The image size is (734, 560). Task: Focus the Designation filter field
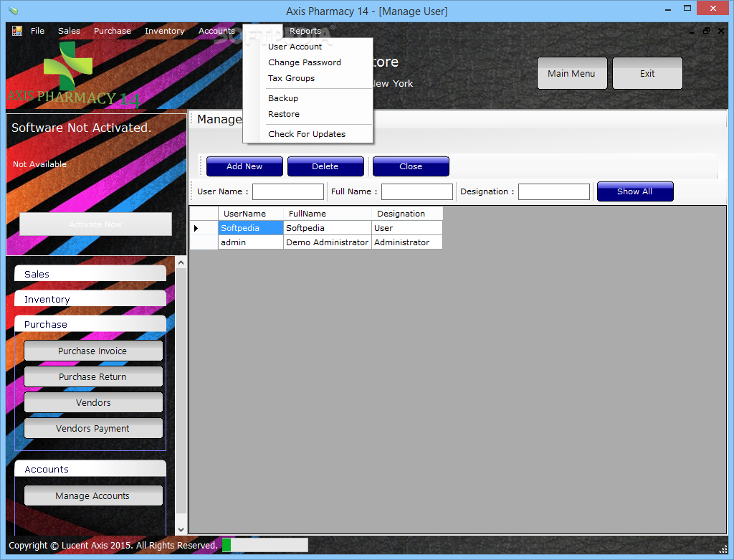[x=554, y=191]
